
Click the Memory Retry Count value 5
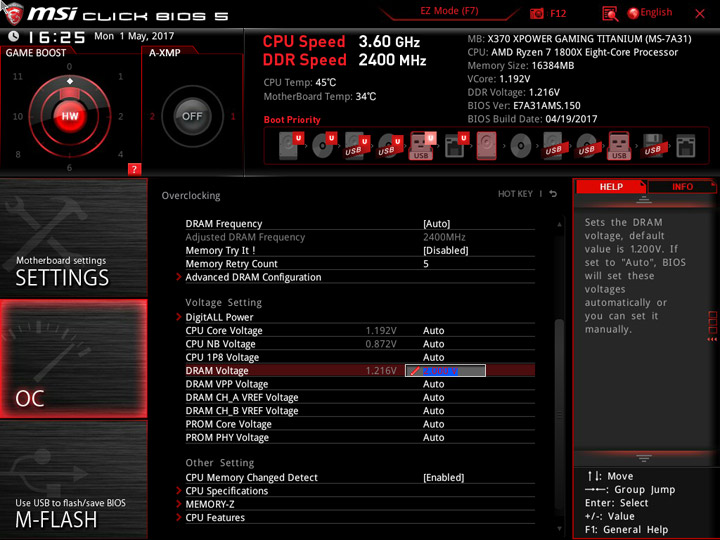[x=426, y=264]
